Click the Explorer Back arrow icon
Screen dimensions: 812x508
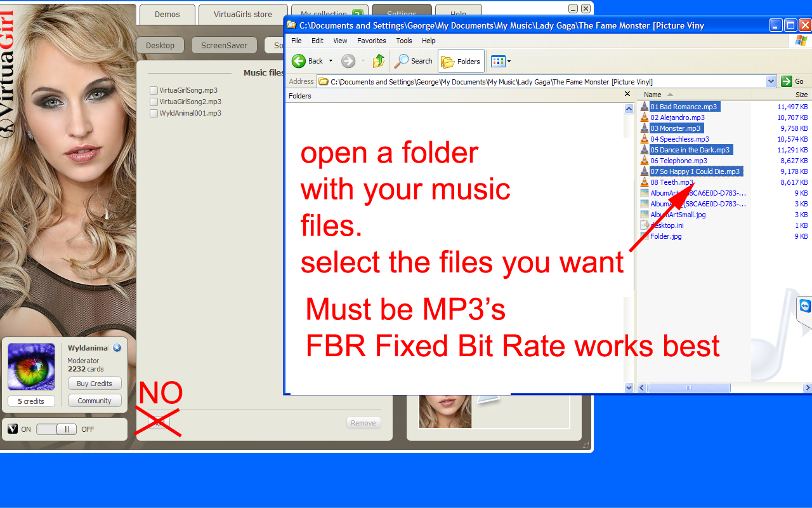(x=299, y=61)
